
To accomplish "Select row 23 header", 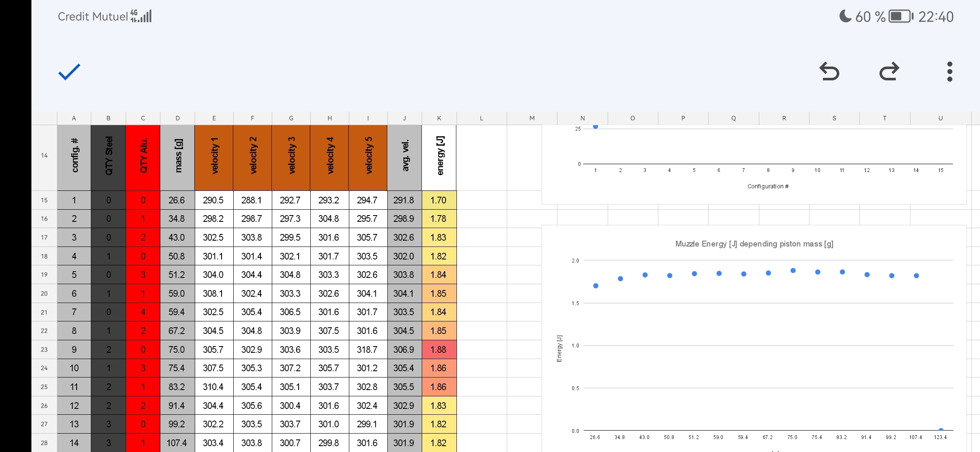I will click(x=44, y=349).
